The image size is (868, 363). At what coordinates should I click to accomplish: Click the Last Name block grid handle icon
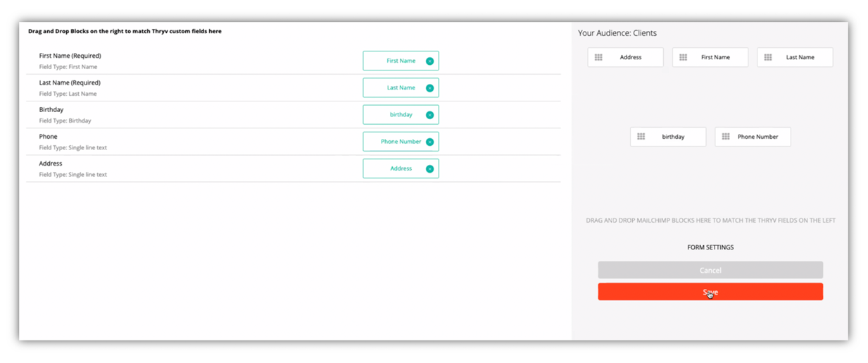point(768,57)
